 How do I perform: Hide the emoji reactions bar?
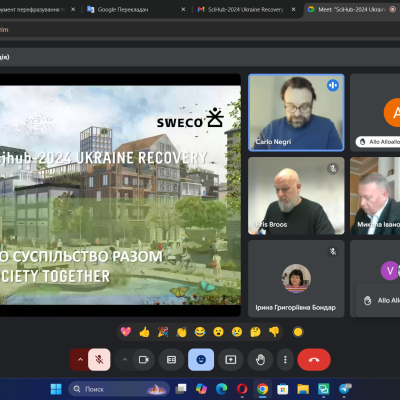pos(201,360)
